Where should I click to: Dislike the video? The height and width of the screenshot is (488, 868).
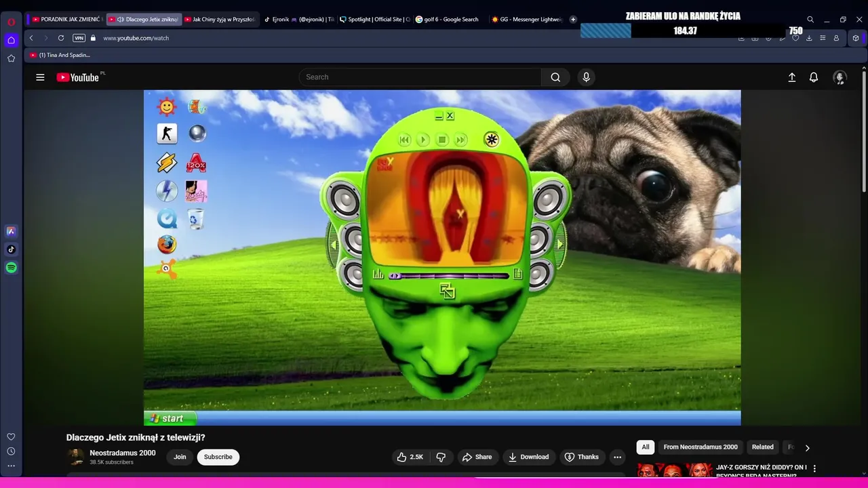pyautogui.click(x=441, y=457)
